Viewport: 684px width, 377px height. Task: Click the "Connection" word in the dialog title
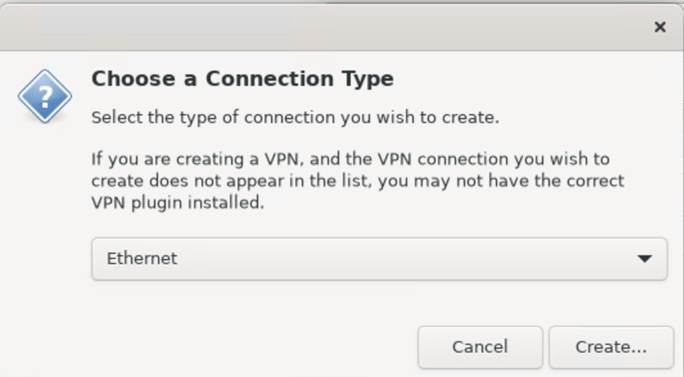[x=270, y=79]
